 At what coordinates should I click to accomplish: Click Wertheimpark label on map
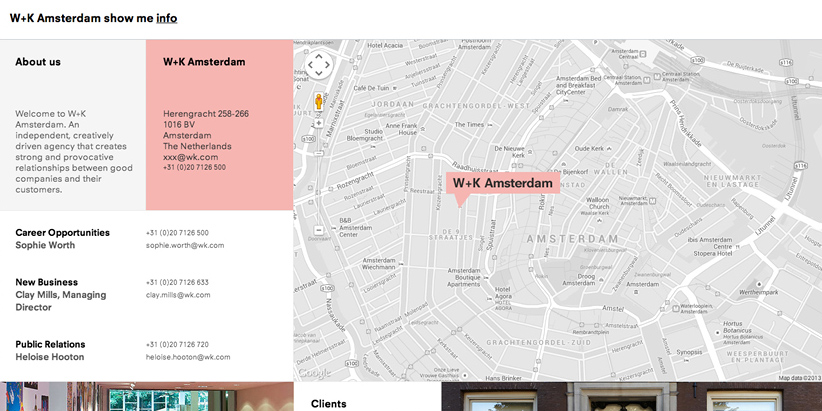pos(759,293)
